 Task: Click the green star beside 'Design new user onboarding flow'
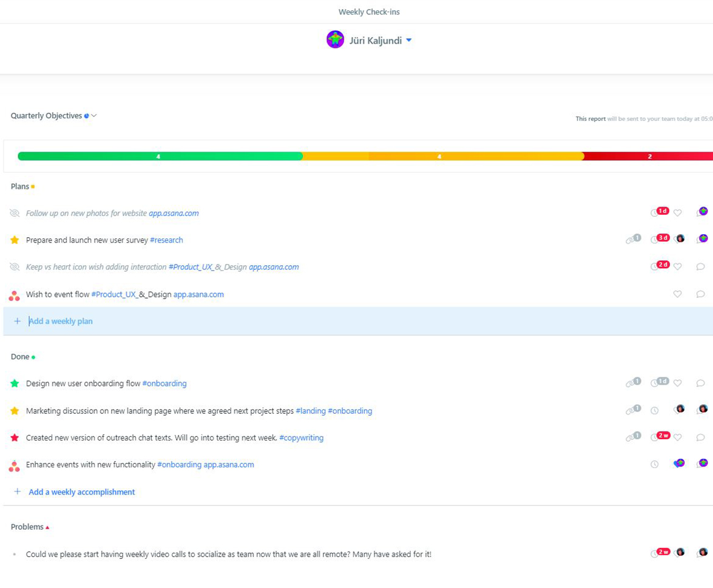coord(15,384)
